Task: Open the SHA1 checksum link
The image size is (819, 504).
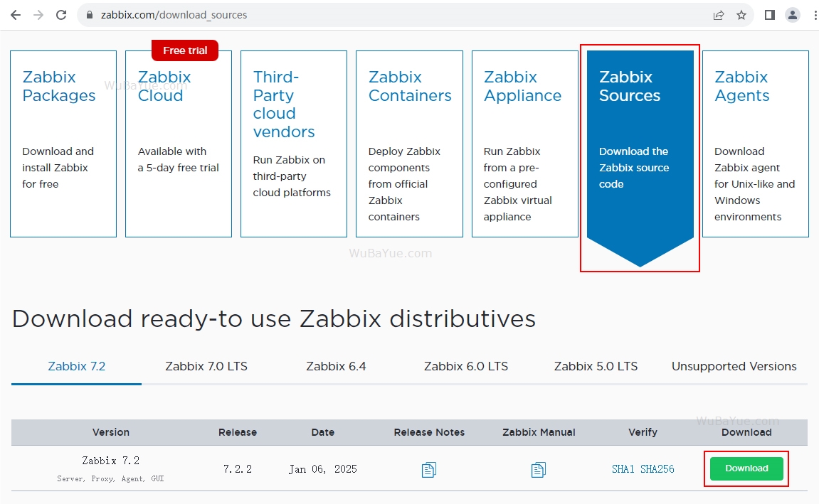Action: [x=623, y=469]
